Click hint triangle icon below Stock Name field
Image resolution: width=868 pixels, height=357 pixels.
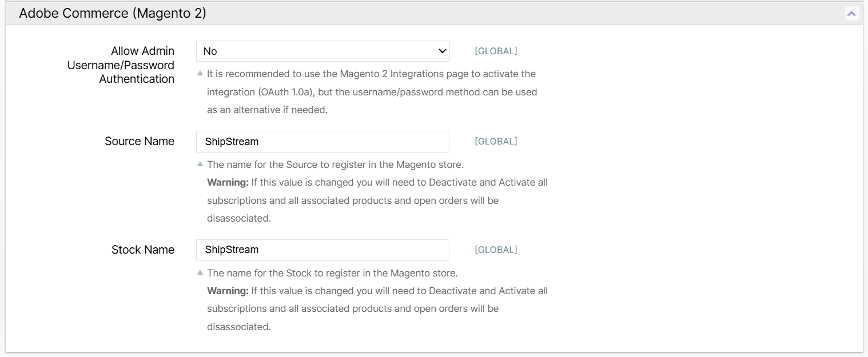click(200, 272)
